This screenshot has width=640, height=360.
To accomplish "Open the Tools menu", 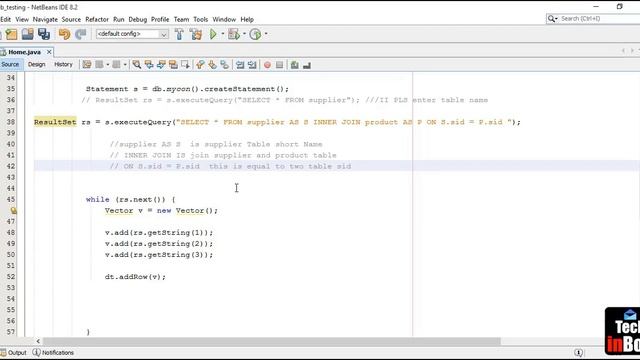I will tap(200, 19).
